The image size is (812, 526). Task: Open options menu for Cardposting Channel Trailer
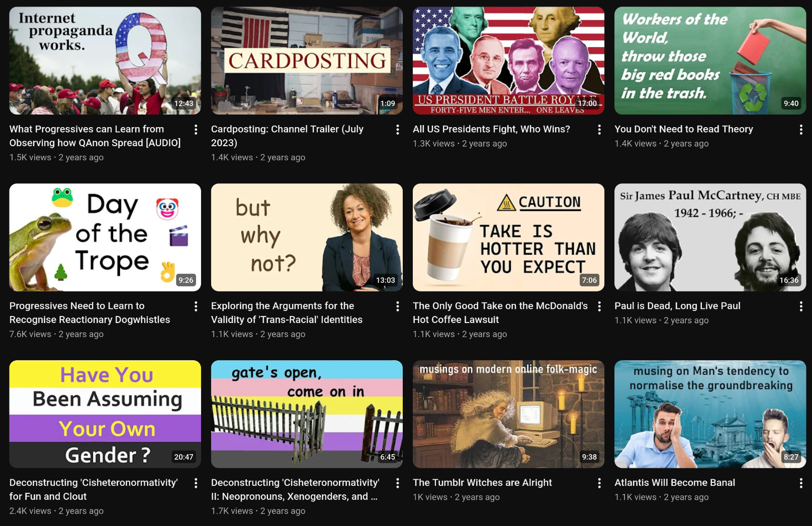(x=397, y=130)
